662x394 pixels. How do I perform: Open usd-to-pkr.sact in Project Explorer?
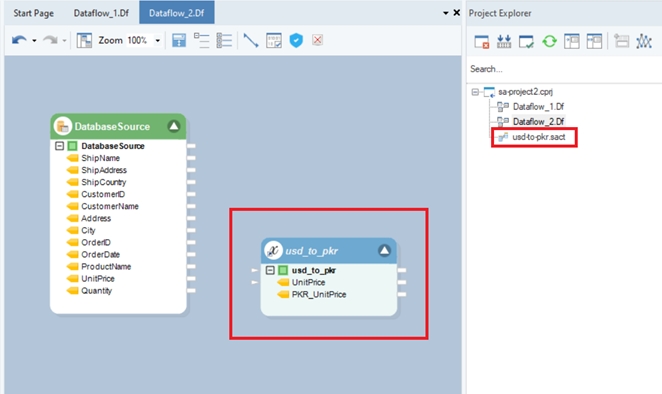(x=538, y=137)
